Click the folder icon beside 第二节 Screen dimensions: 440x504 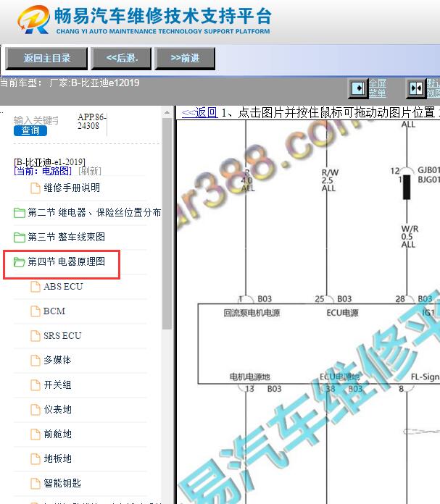(x=20, y=212)
